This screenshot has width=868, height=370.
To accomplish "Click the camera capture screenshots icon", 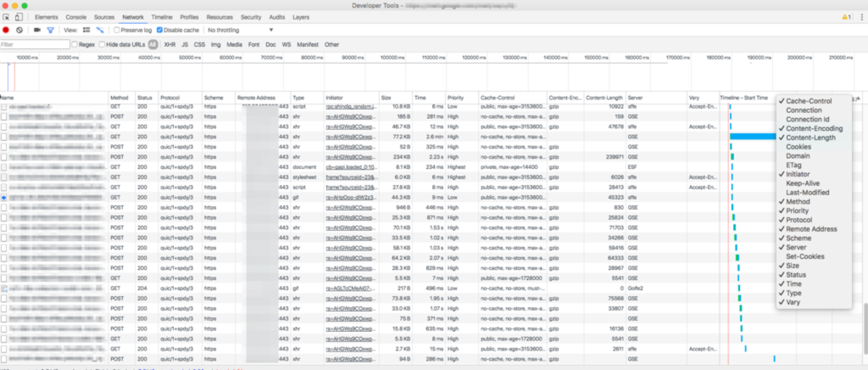I will coord(37,30).
